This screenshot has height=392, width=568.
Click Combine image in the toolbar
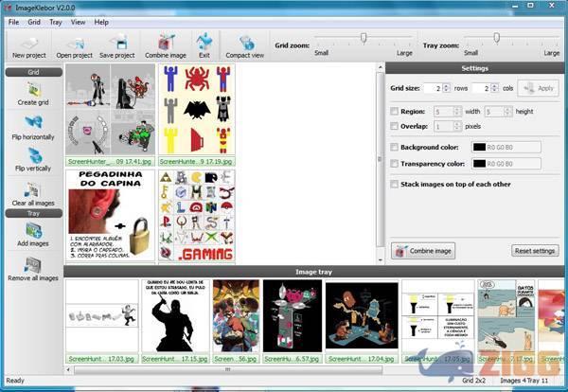165,42
